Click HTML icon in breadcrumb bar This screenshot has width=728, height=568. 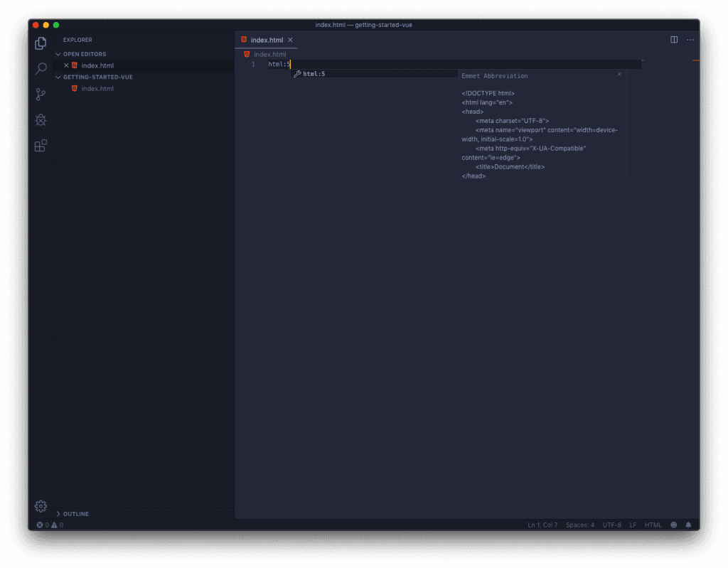(x=247, y=54)
